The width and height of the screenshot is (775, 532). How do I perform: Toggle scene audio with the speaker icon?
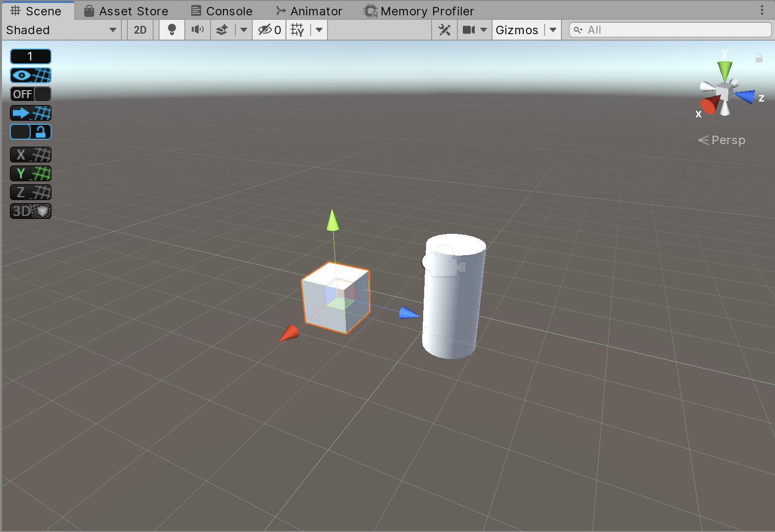pos(198,30)
